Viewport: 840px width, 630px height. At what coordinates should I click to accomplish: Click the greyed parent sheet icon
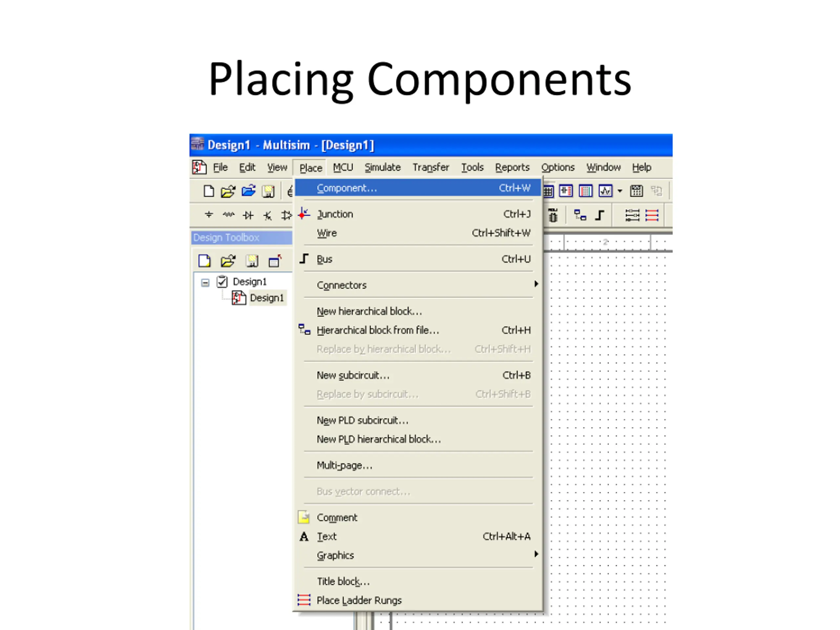[657, 191]
